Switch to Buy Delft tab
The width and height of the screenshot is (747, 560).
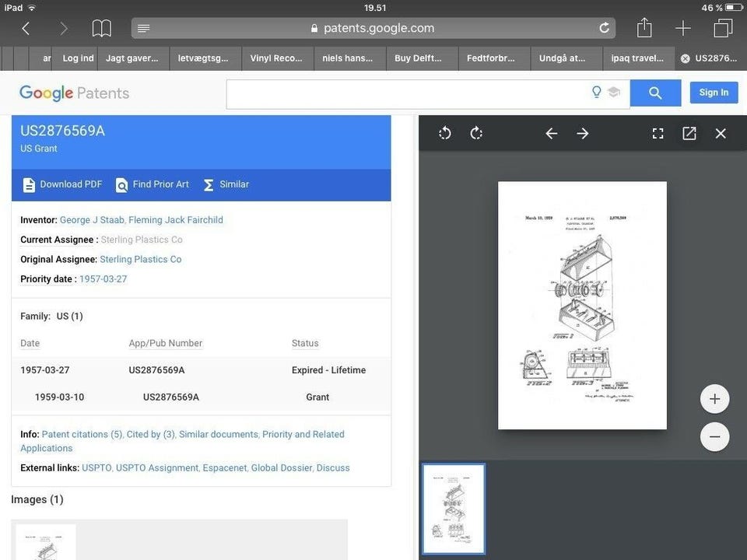coord(422,58)
